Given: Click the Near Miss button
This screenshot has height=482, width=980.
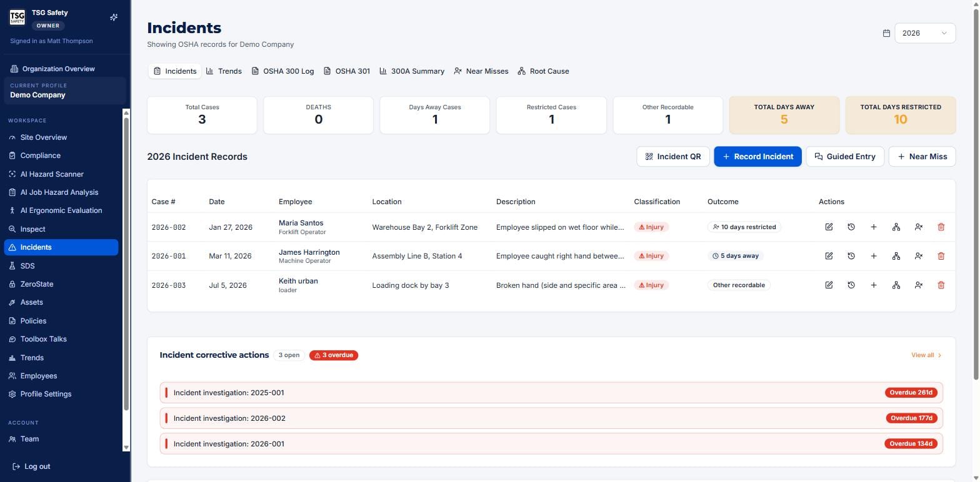Looking at the screenshot, I should [922, 157].
